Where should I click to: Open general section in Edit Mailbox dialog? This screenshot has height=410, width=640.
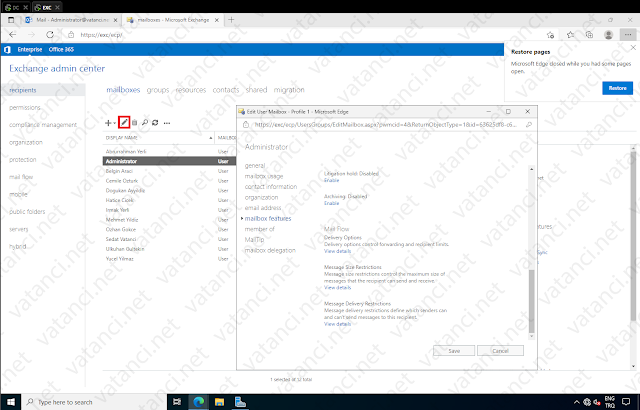tap(255, 166)
